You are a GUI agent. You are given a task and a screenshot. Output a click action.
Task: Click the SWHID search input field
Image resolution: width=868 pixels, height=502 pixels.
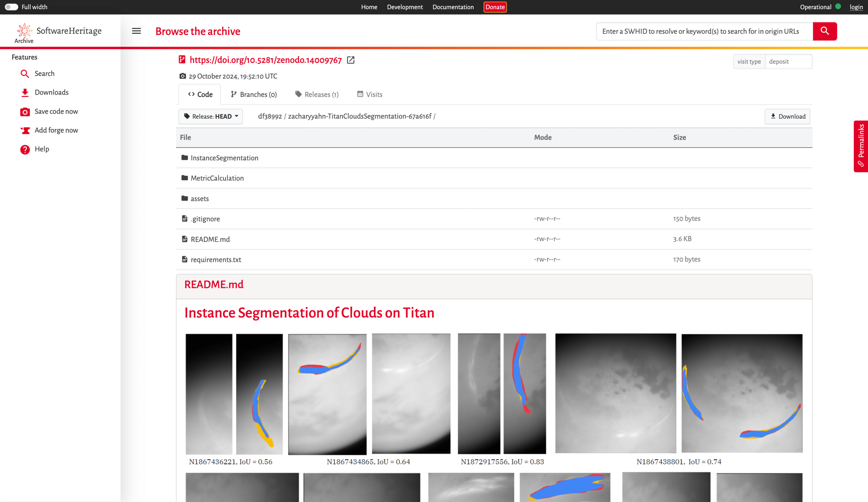704,31
